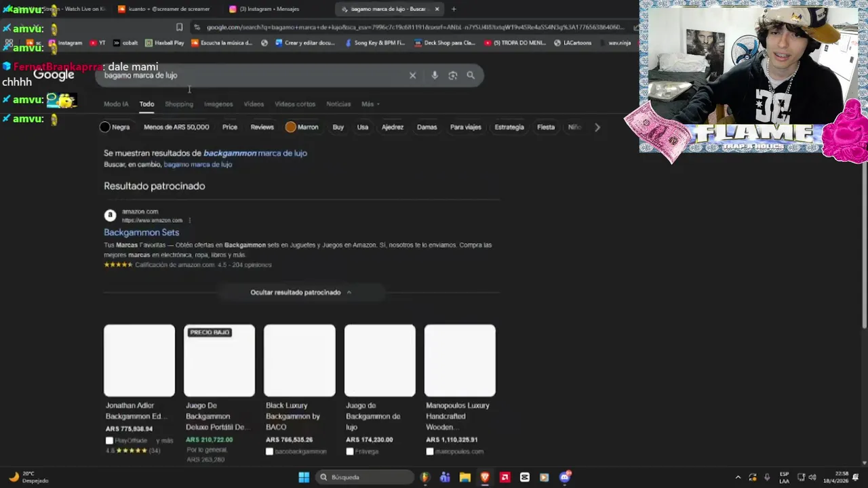This screenshot has height=488, width=868.
Task: Open cobalt bookmark
Action: pos(125,43)
